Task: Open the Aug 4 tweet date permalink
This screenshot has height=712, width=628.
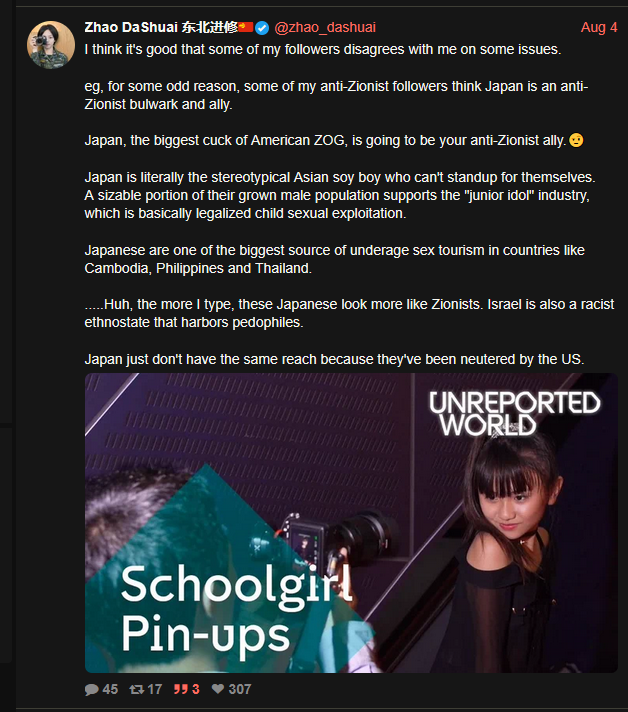Action: (599, 27)
